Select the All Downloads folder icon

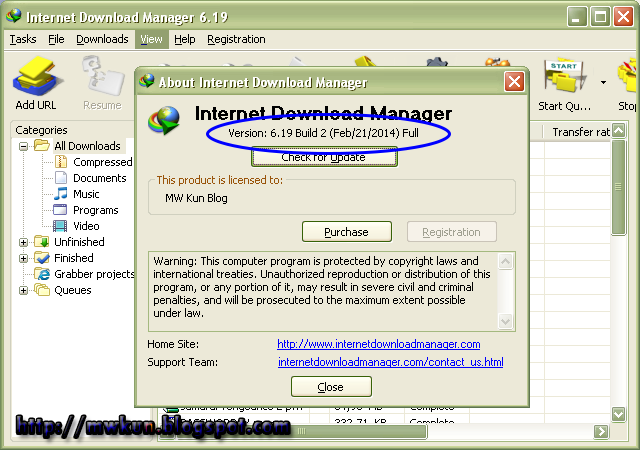point(42,145)
